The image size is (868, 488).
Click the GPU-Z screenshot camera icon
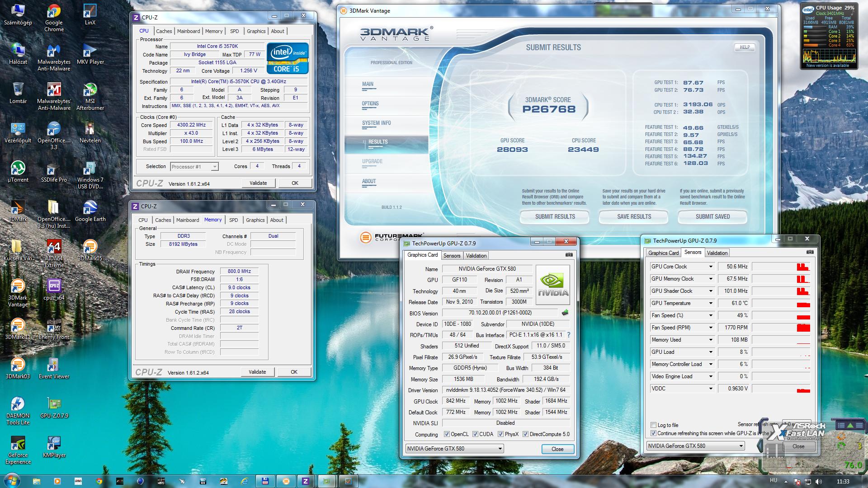pyautogui.click(x=569, y=255)
